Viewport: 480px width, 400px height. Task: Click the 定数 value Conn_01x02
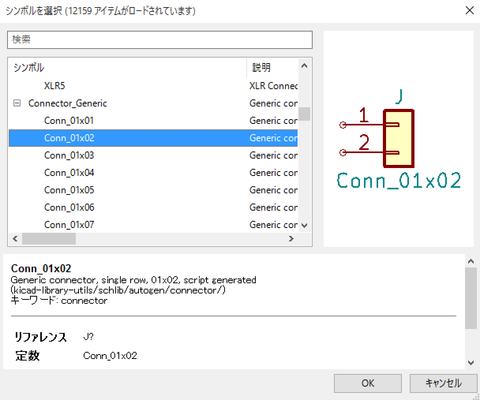(110, 356)
